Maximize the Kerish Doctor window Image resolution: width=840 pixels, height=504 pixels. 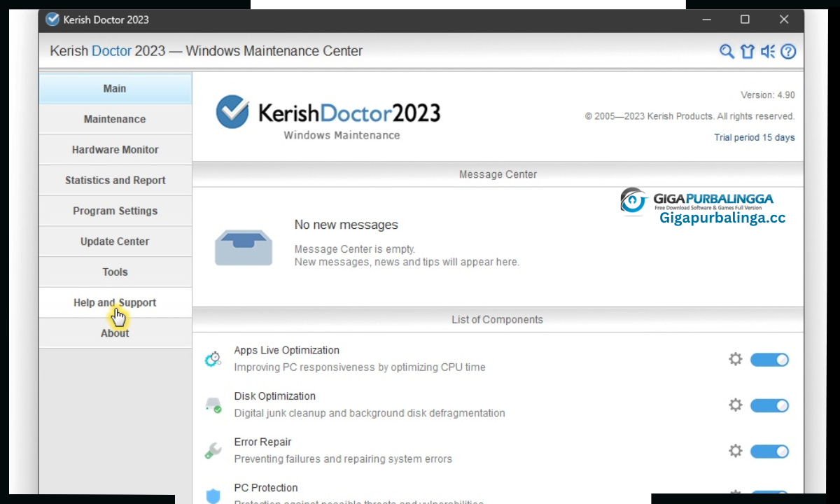coord(745,20)
